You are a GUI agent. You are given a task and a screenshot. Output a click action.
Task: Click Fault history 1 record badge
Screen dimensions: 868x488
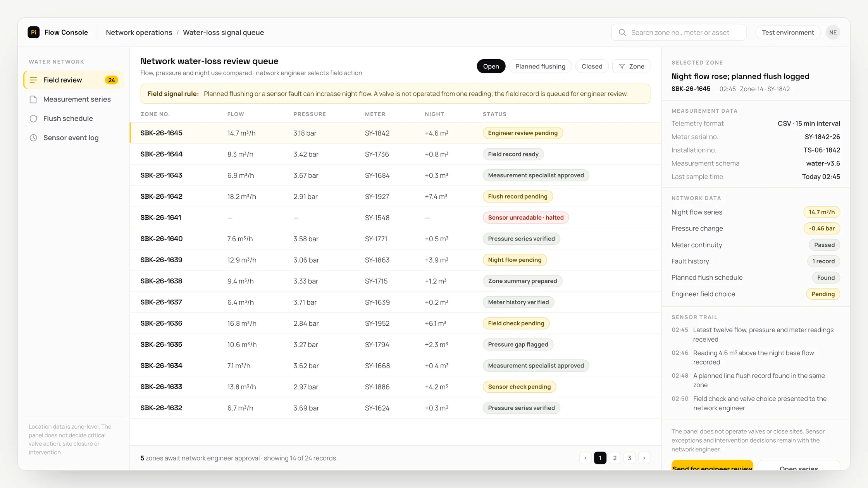823,261
